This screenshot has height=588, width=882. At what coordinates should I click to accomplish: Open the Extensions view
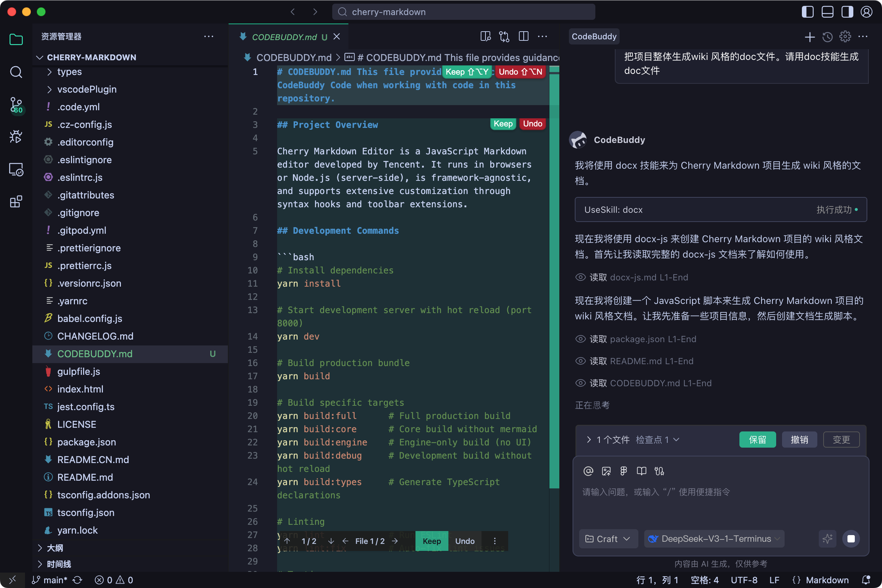tap(16, 202)
